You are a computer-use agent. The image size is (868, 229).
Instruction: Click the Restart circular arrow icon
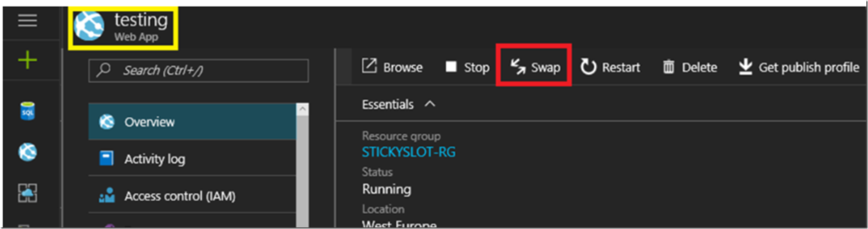coord(588,67)
